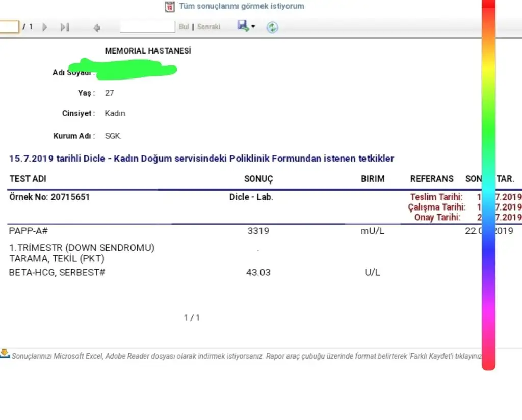522x420 pixels.
Task: Click the download icon at the footer
Action: 5,353
